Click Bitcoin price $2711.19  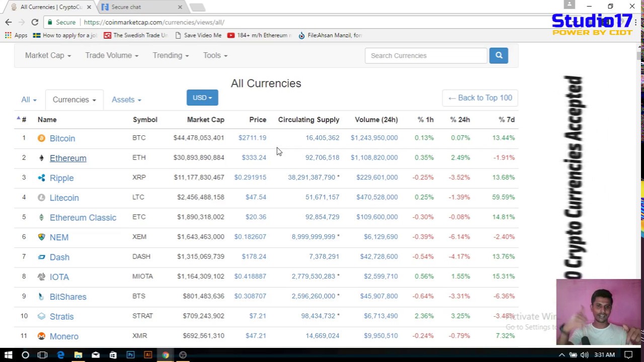(x=253, y=138)
